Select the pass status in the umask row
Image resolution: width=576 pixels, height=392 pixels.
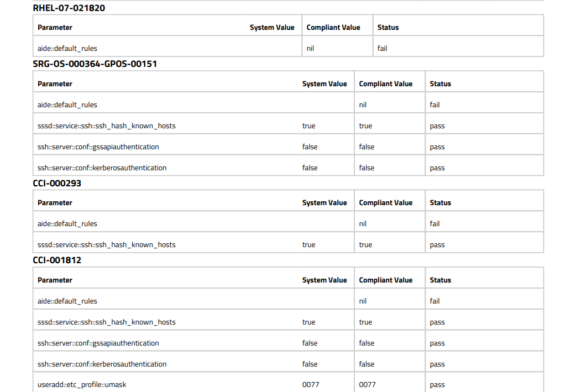pos(437,385)
